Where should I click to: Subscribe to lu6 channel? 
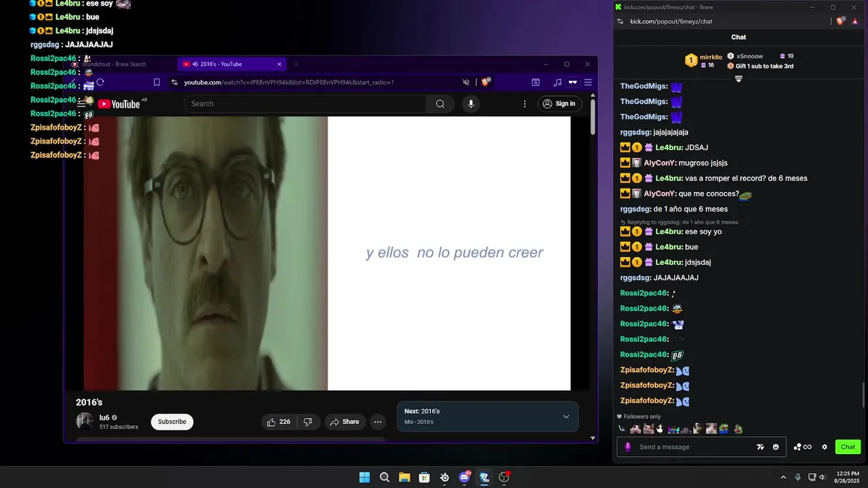tap(172, 422)
